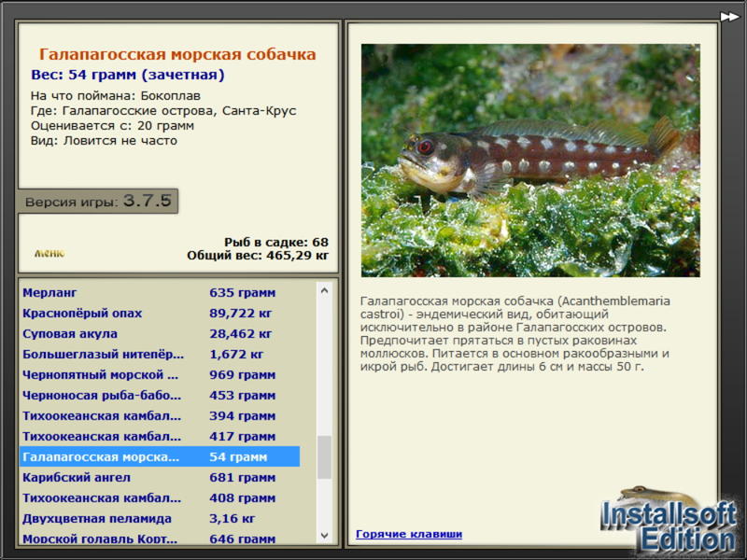Select the Черноносая рыба-бабо... list row
Image resolution: width=747 pixels, height=560 pixels.
[x=160, y=395]
